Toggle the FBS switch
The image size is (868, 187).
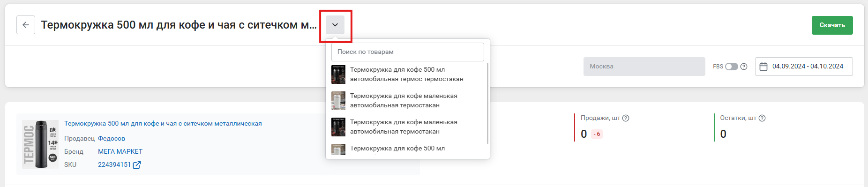click(731, 67)
